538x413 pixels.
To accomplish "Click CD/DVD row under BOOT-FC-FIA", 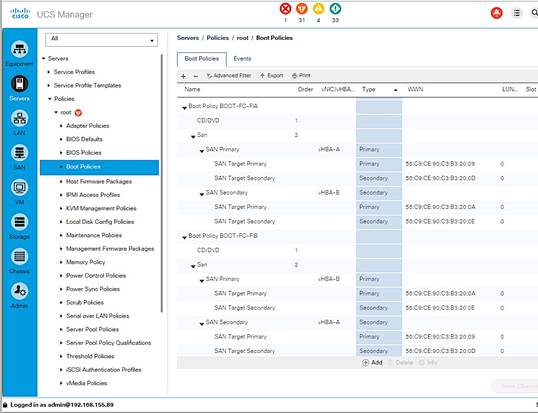I will click(357, 121).
